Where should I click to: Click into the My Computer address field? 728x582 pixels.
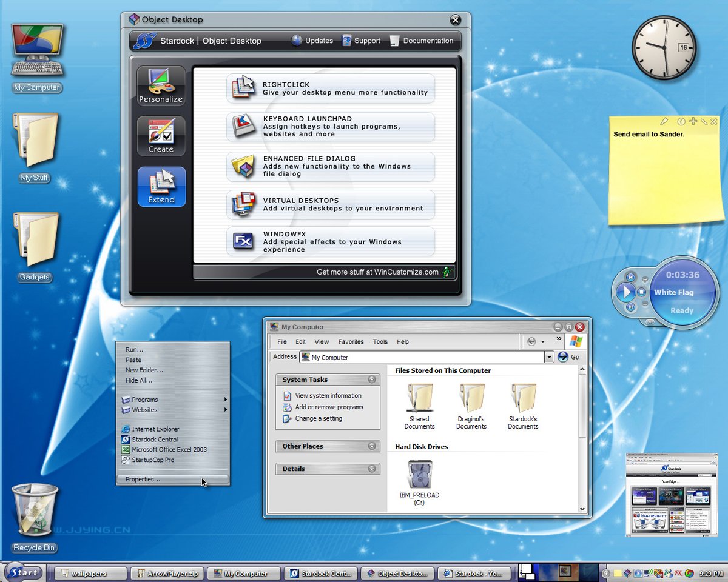tap(423, 357)
